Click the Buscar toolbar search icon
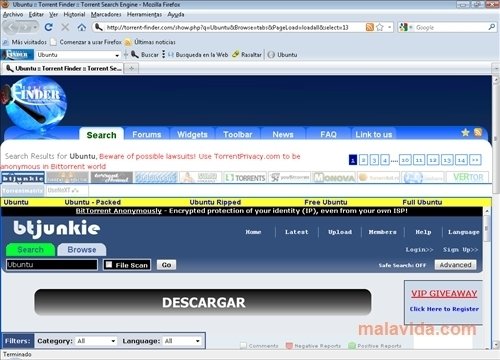The image size is (500, 360). point(135,54)
